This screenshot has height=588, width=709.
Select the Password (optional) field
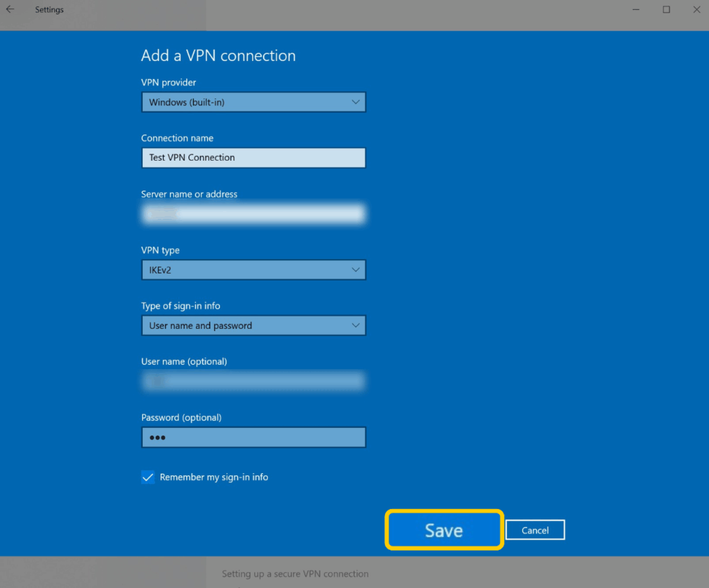click(x=253, y=438)
